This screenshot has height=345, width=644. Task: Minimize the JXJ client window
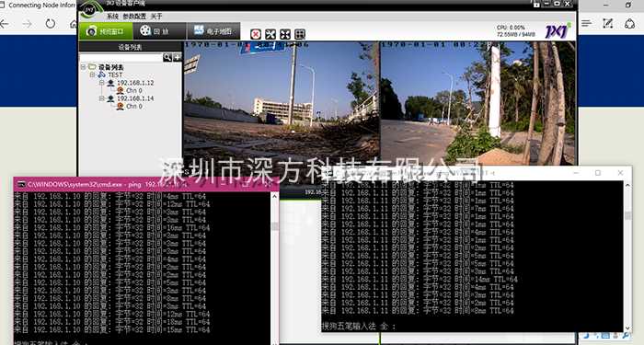(x=546, y=4)
